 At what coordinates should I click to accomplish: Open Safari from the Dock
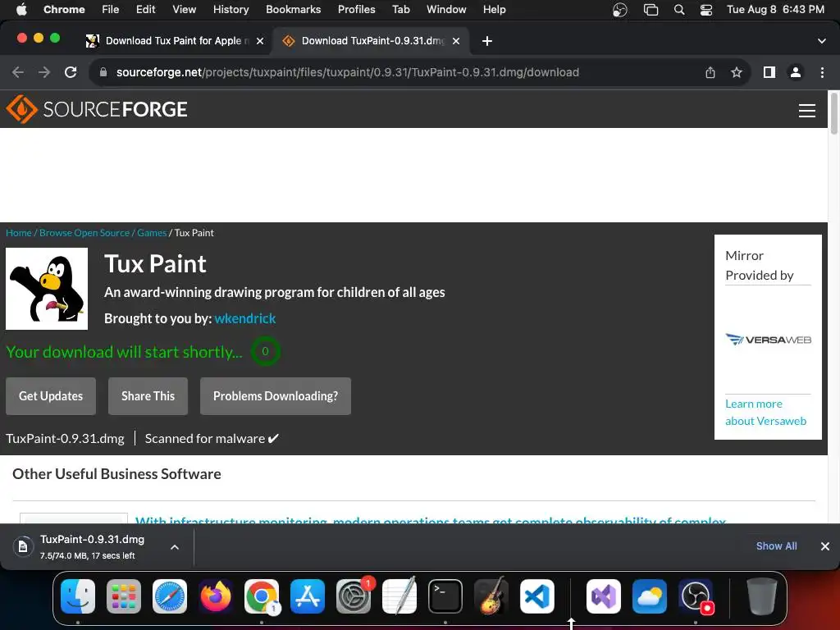[x=170, y=596]
